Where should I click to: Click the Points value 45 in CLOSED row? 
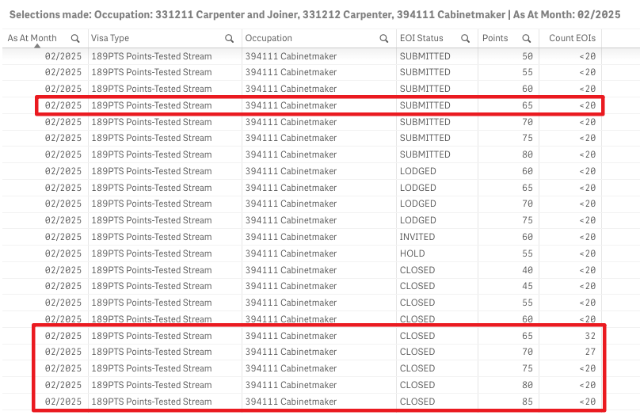(x=526, y=286)
